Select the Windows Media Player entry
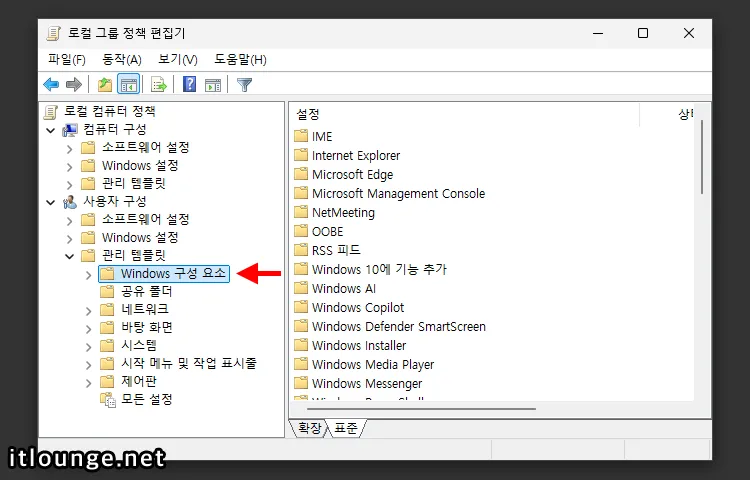This screenshot has height=480, width=750. pos(373,364)
